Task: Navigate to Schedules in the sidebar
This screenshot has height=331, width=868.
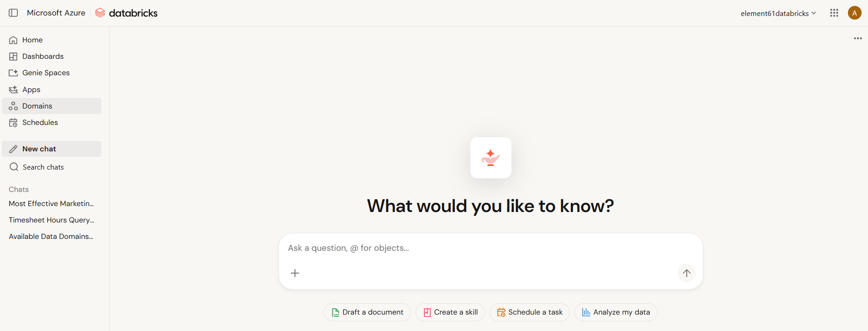Action: [x=52, y=123]
